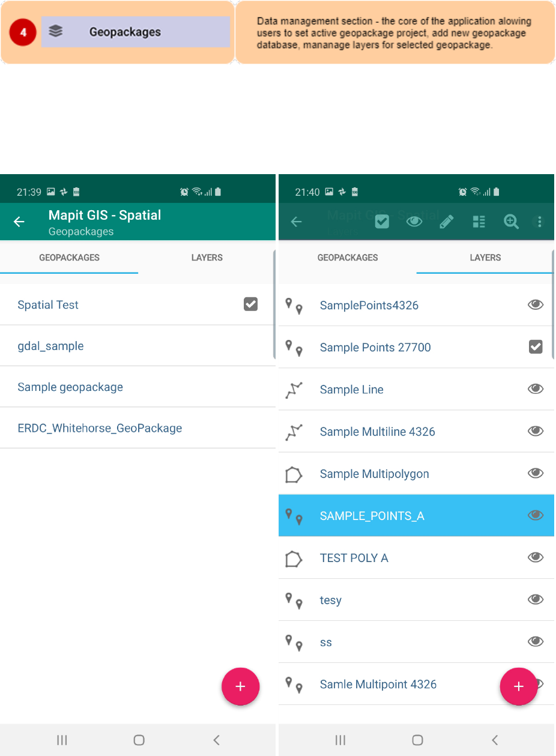Select GEOPACKAGES tab on left phone

point(69,258)
